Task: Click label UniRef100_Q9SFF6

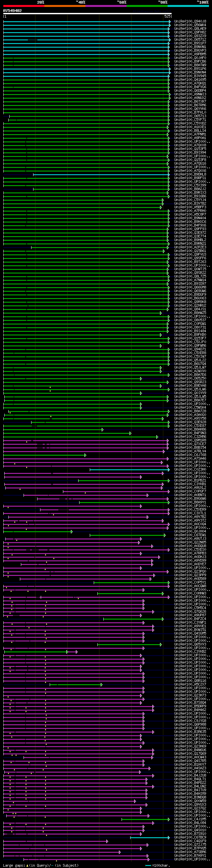Action: point(190,258)
